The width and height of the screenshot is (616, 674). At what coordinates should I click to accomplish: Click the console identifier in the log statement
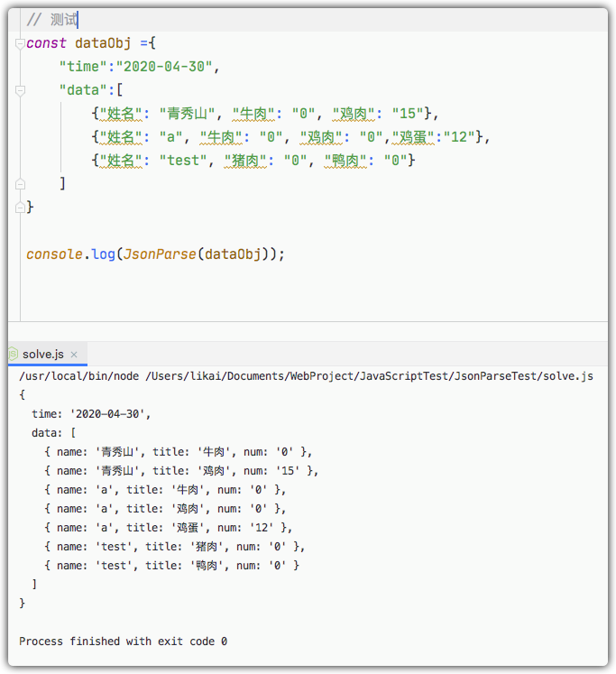(54, 254)
